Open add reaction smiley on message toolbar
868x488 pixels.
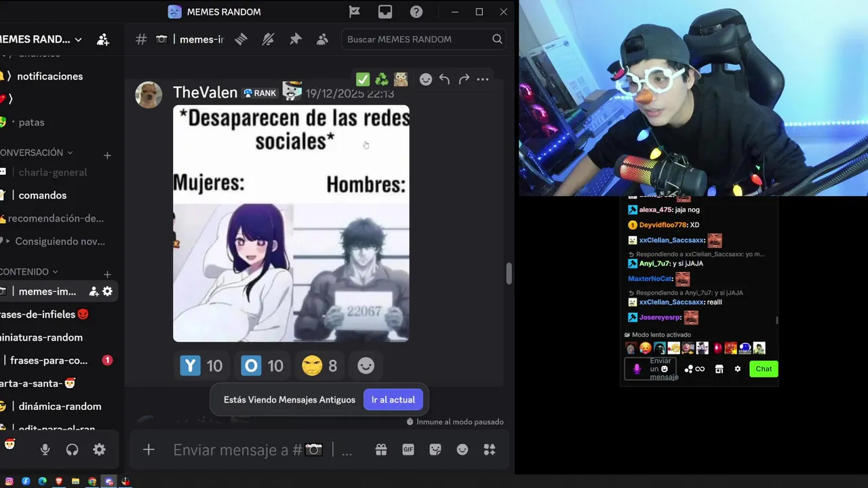point(425,79)
